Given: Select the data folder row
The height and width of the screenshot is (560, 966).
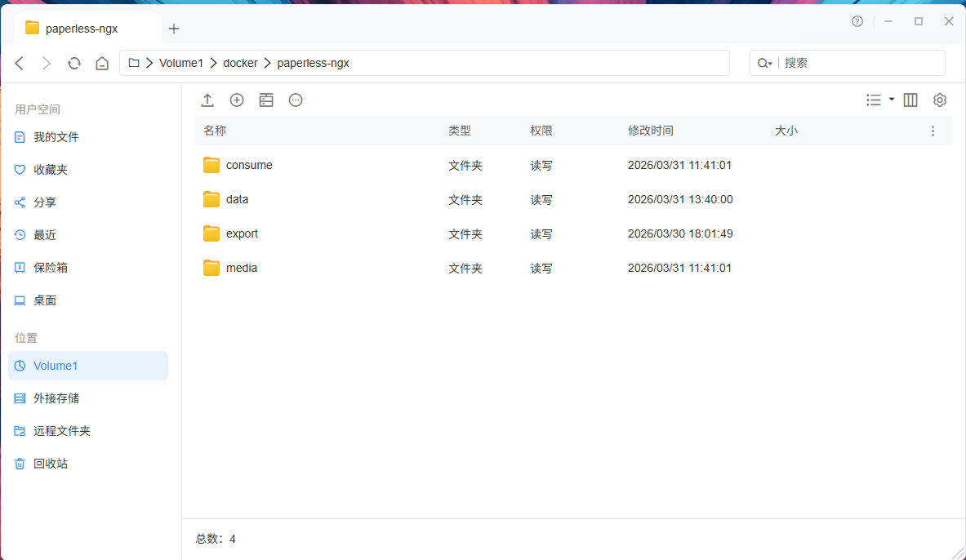Looking at the screenshot, I should (x=573, y=200).
